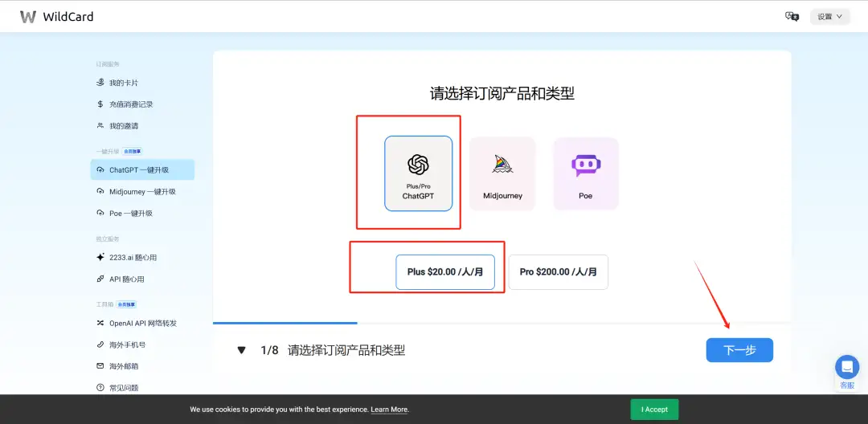
Task: Click the step progress bar
Action: coord(502,323)
